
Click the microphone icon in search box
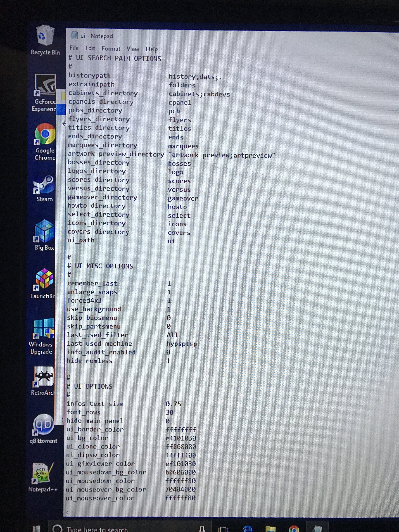(x=202, y=529)
